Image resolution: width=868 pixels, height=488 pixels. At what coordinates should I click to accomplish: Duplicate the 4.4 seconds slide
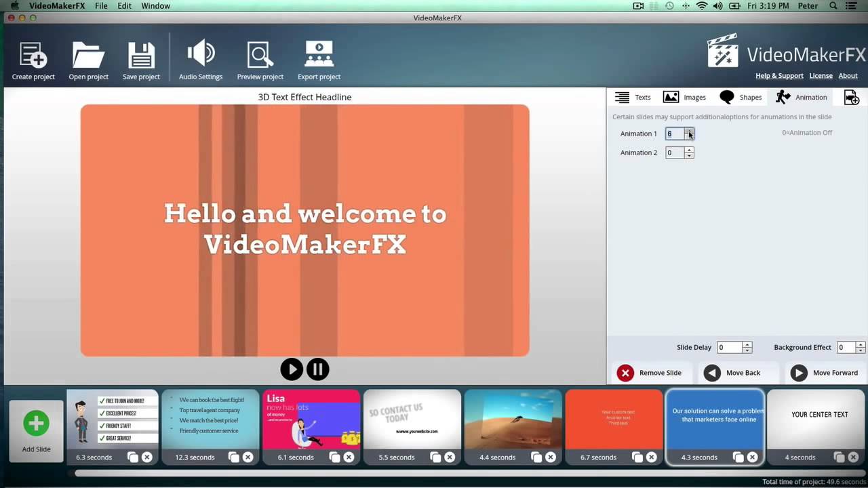pyautogui.click(x=536, y=457)
